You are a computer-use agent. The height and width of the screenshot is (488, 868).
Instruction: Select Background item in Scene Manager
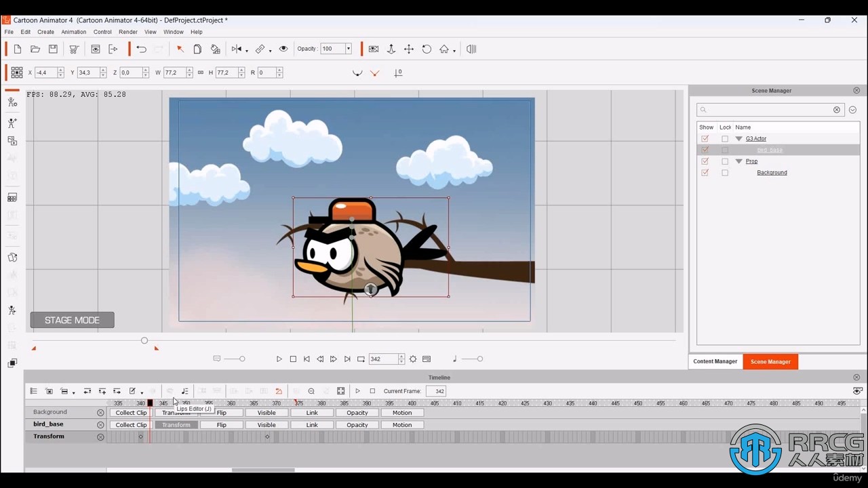(772, 173)
